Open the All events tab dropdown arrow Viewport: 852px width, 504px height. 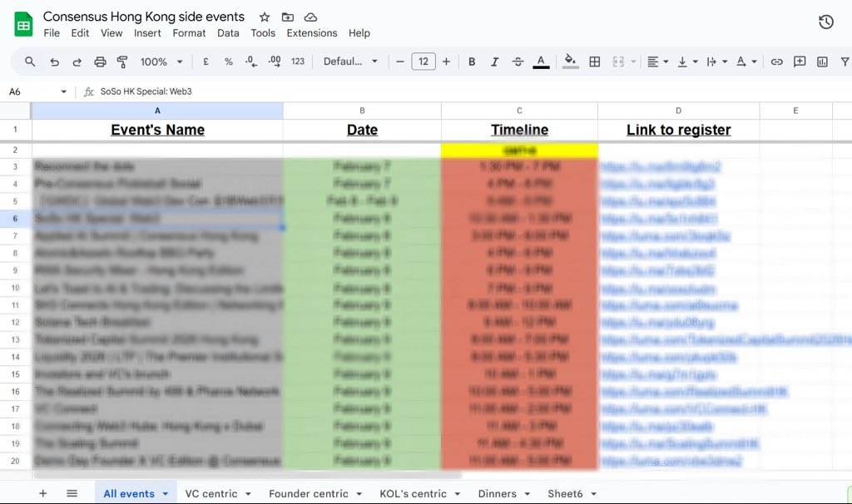tap(166, 494)
